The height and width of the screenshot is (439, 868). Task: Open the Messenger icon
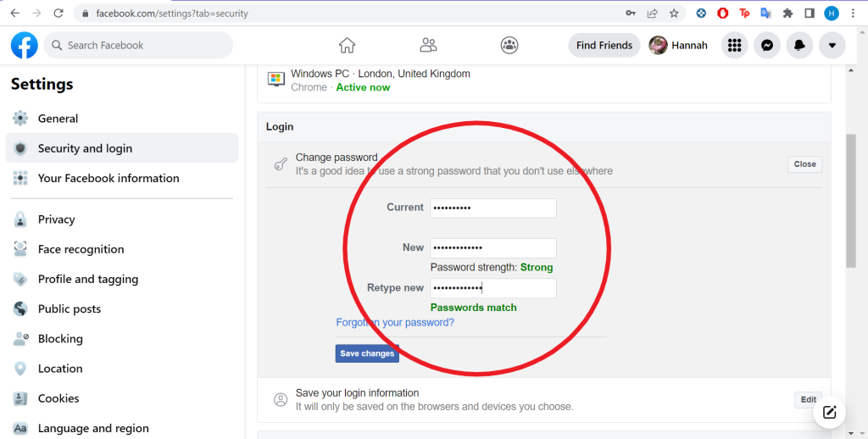click(766, 46)
